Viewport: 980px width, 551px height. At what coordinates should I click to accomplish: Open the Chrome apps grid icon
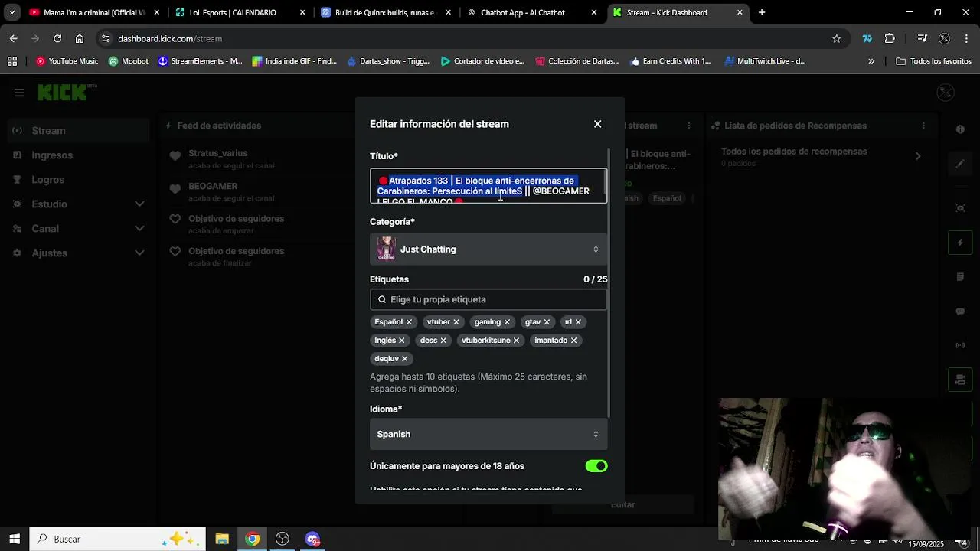12,61
